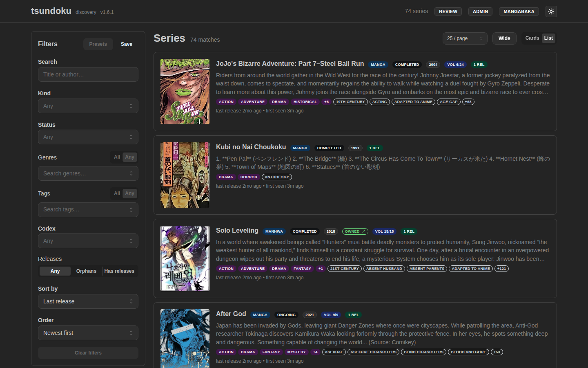Open filter Presets
Screen dimensions: 588x368
(98, 44)
